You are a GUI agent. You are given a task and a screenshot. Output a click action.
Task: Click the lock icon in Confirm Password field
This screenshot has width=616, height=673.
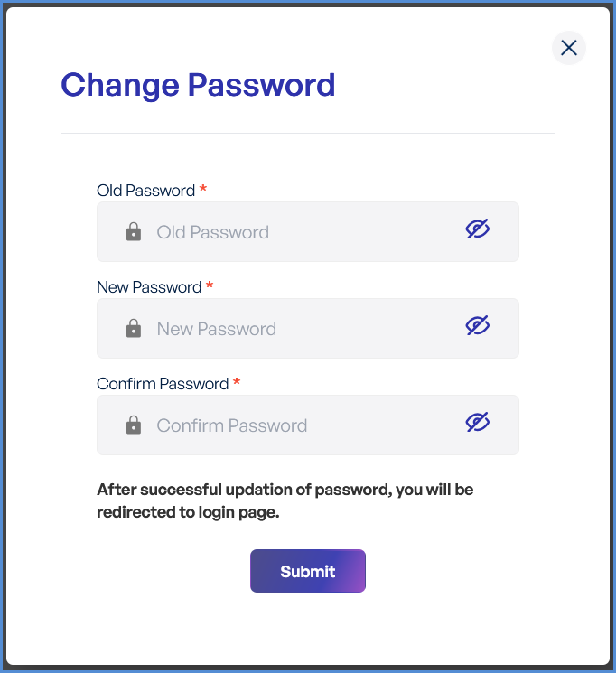pyautogui.click(x=134, y=425)
